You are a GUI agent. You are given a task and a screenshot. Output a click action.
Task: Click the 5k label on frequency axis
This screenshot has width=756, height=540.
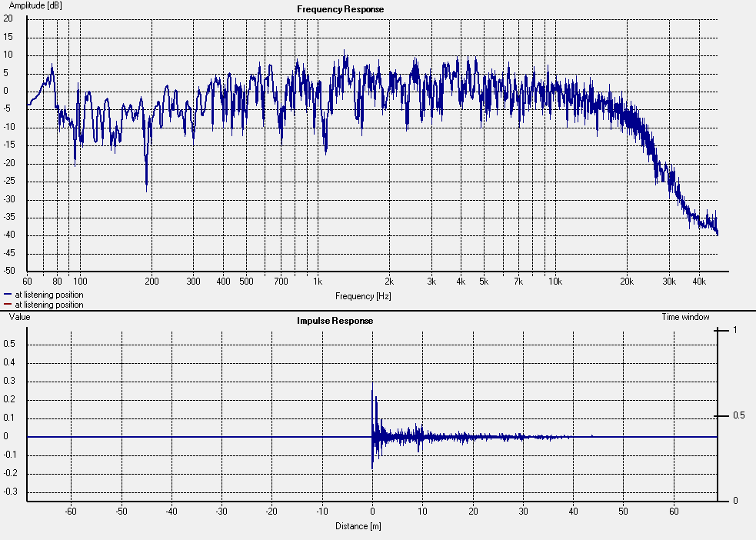[x=484, y=282]
